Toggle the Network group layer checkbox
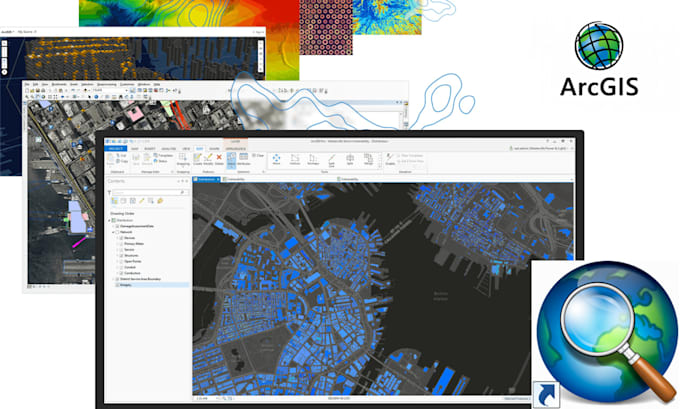680x409 pixels. [x=117, y=232]
